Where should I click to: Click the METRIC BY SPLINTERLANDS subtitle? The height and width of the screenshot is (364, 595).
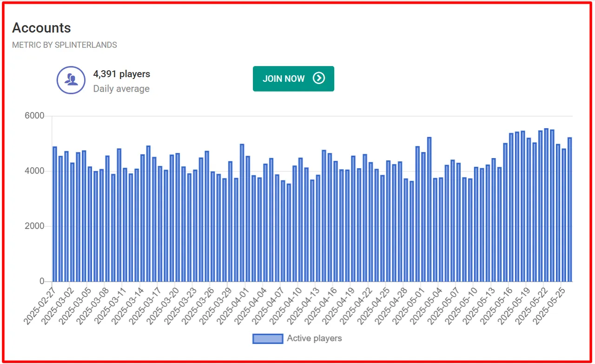65,45
